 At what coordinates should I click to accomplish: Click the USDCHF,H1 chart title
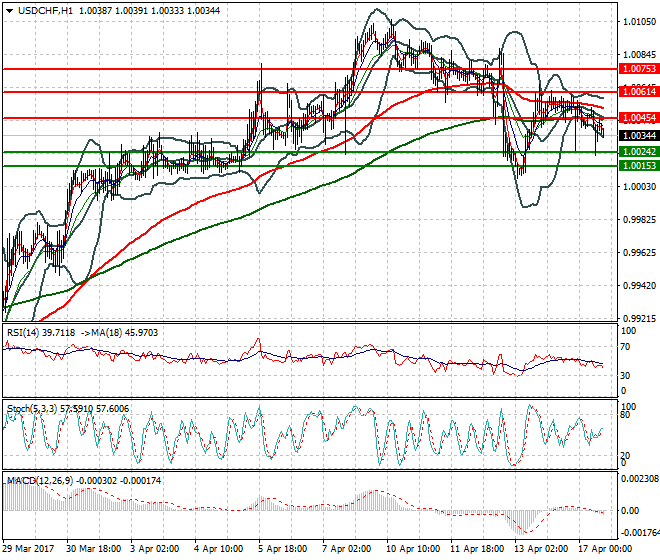coord(45,11)
